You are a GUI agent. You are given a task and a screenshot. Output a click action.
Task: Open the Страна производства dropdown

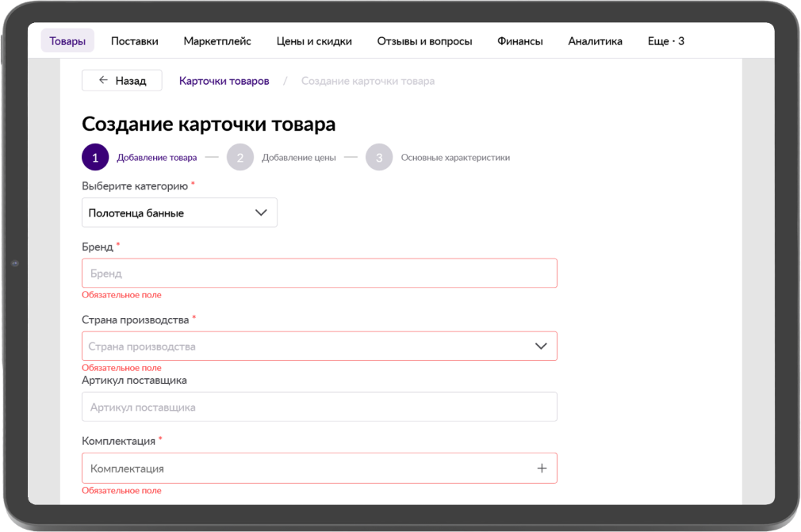point(319,346)
